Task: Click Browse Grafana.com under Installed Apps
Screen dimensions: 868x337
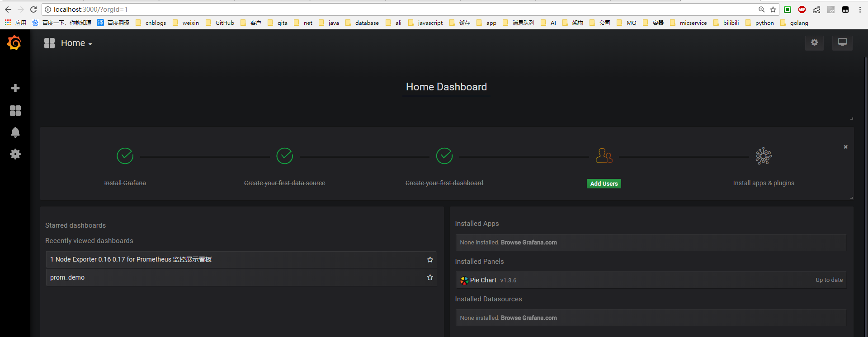Action: click(529, 243)
